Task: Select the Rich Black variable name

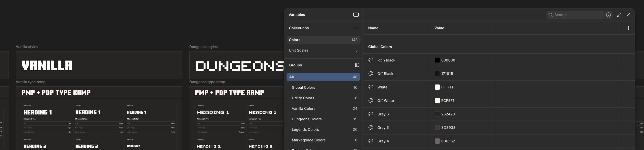Action: pos(386,60)
